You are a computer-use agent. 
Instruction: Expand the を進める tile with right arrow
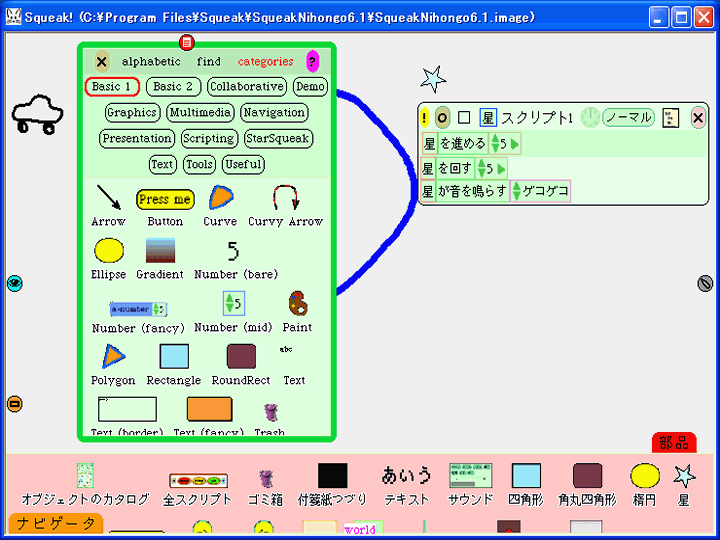[515, 144]
